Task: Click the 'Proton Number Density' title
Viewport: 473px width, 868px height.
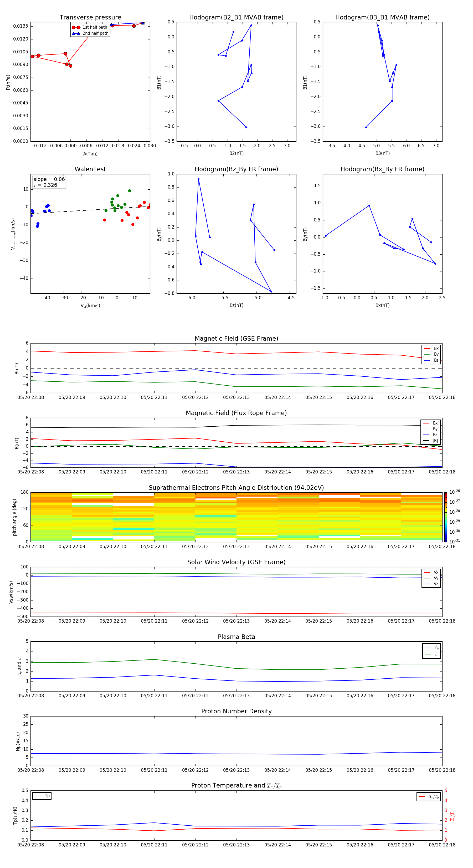Action: (236, 711)
